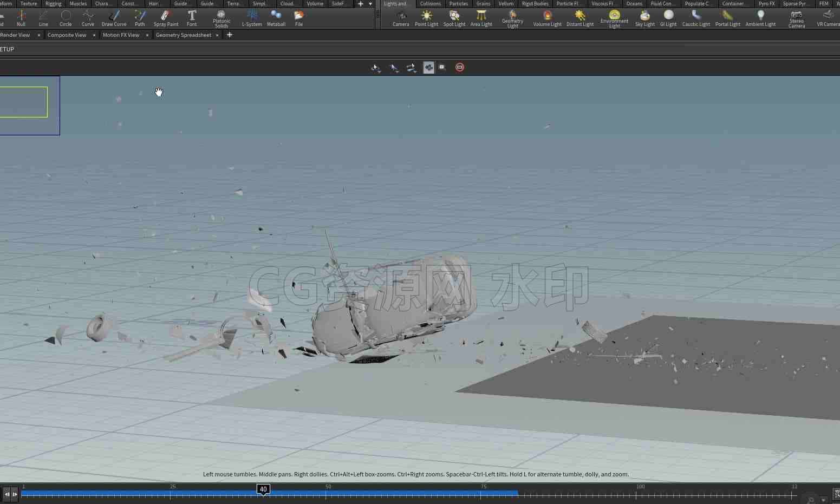Open the File shelf tool
The width and height of the screenshot is (840, 504).
(x=299, y=18)
